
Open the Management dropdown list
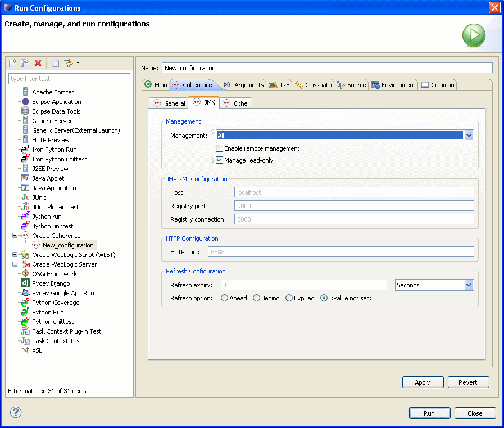pyautogui.click(x=469, y=136)
